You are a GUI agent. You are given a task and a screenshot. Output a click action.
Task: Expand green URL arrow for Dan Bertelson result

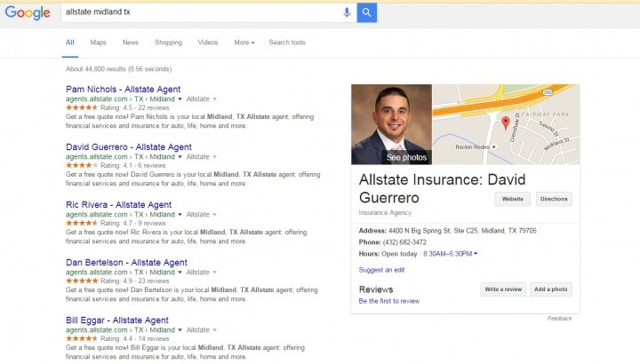(x=180, y=273)
